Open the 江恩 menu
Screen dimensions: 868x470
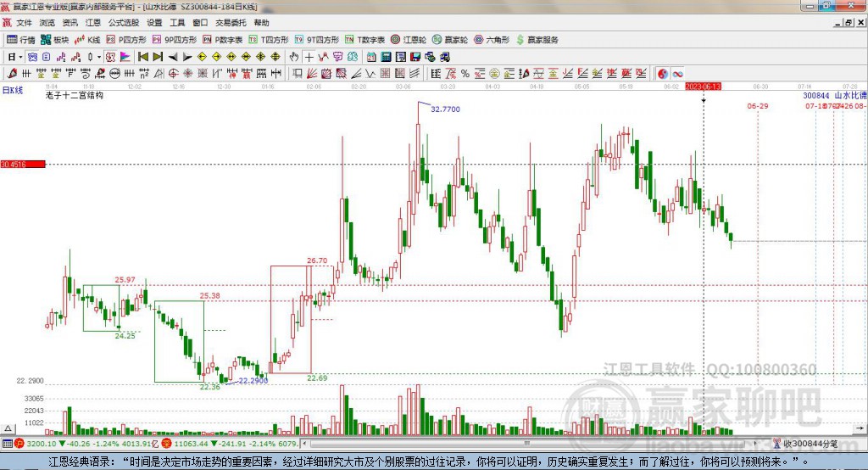93,23
